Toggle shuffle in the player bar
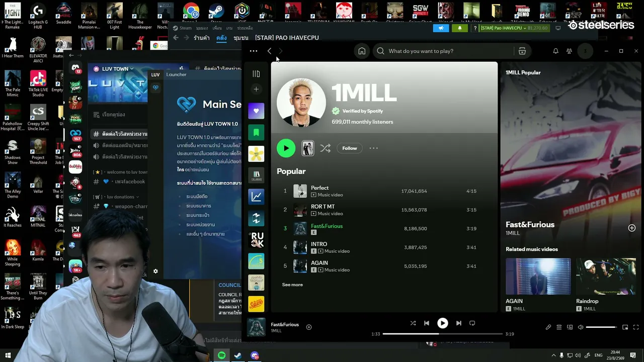Screen dimensions: 644x362 tap(413, 323)
